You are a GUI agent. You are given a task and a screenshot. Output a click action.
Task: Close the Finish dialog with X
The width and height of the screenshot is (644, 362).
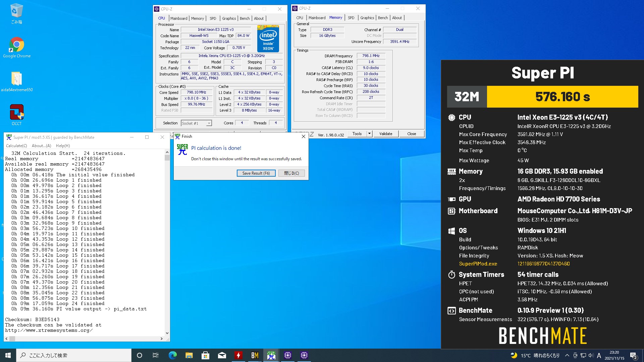303,136
